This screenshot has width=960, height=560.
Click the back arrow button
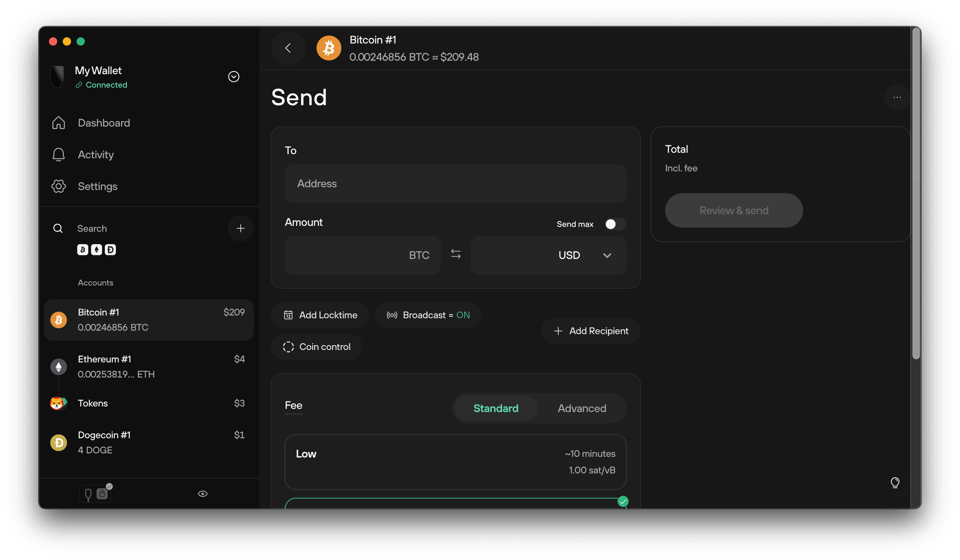(x=288, y=48)
